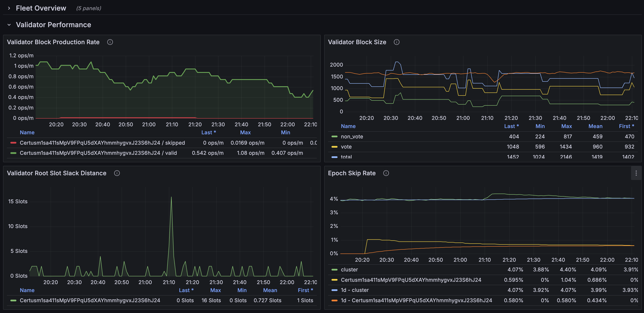Sort Block Size legend by Mean
This screenshot has width=644, height=313.
(595, 126)
